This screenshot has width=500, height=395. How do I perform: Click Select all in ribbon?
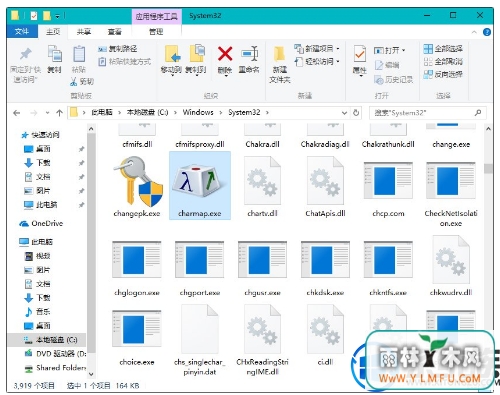pyautogui.click(x=443, y=49)
